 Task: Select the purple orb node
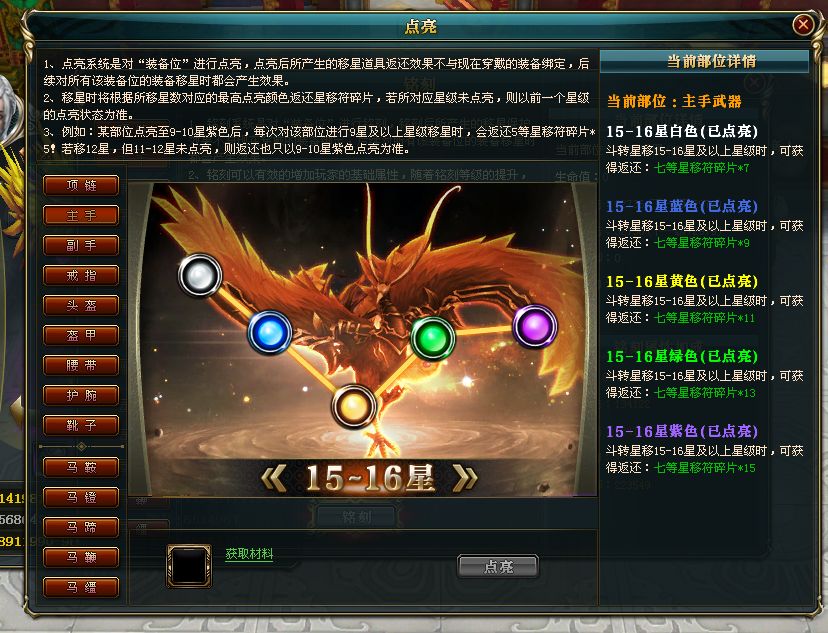535,326
